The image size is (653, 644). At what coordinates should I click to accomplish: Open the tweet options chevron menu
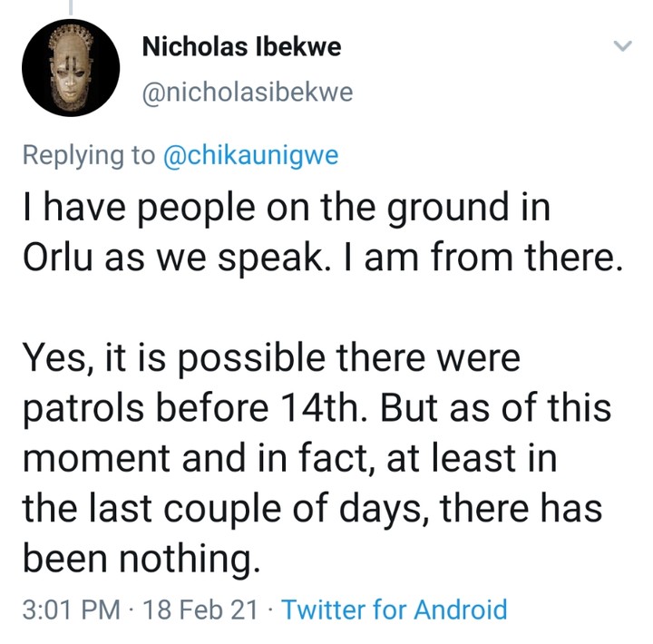623,46
